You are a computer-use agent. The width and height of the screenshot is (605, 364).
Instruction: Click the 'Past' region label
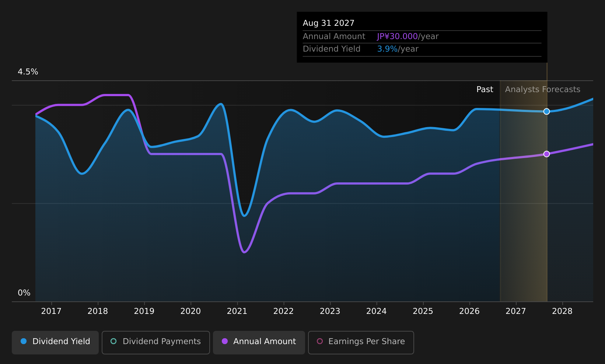(485, 90)
